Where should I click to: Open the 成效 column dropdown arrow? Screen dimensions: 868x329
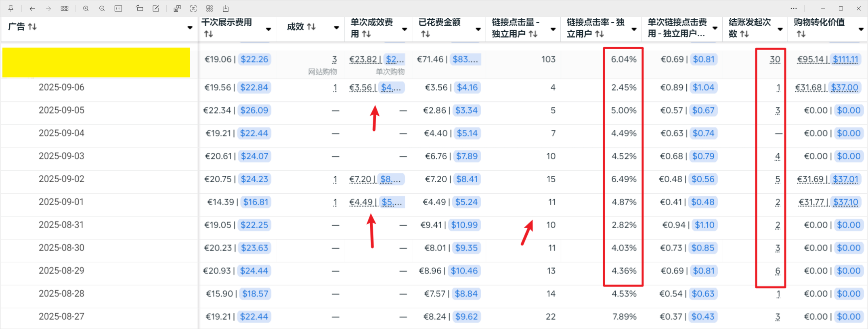click(x=336, y=28)
